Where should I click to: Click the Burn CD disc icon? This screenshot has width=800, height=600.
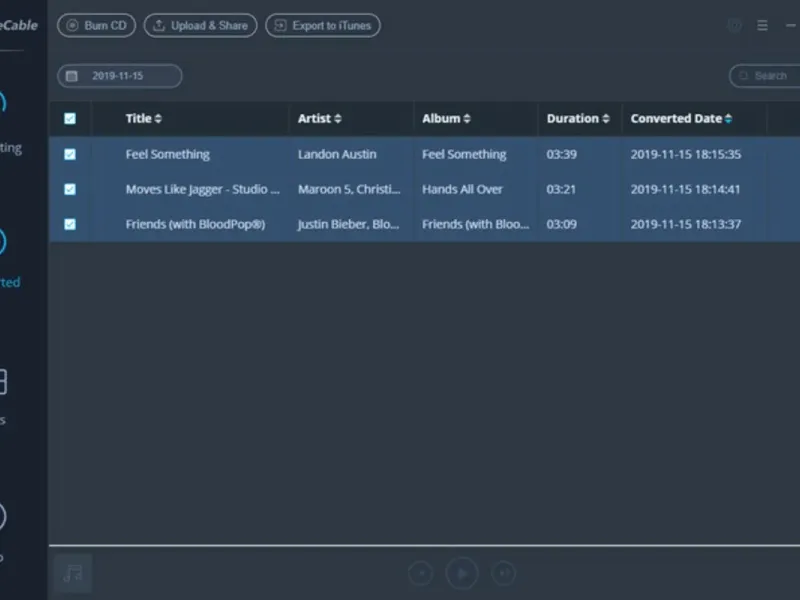click(x=72, y=26)
